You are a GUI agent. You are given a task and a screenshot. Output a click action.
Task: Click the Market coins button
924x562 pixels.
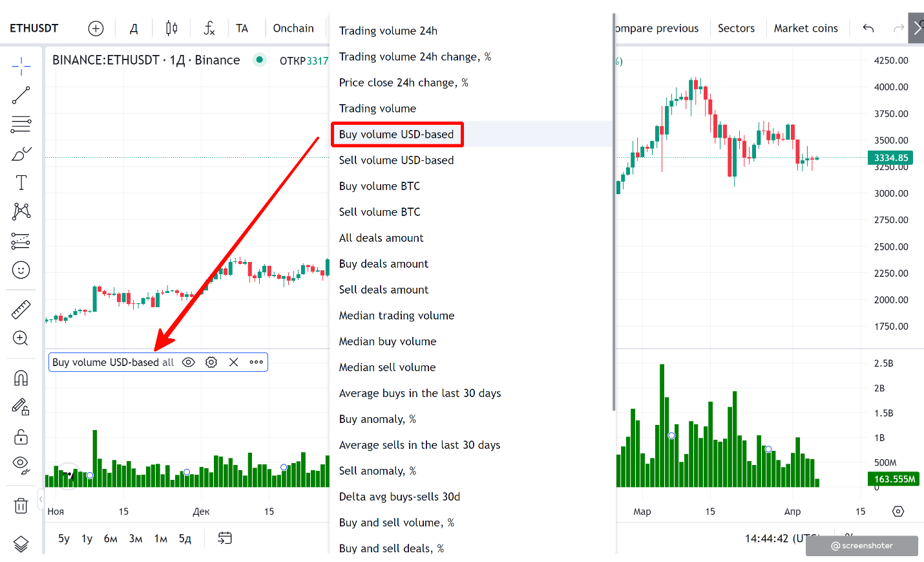(x=805, y=28)
